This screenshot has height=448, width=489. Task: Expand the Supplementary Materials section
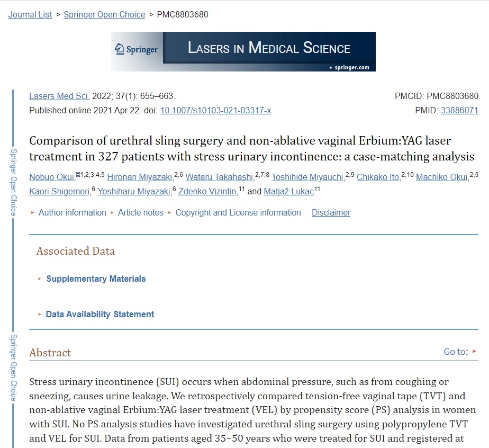point(96,279)
